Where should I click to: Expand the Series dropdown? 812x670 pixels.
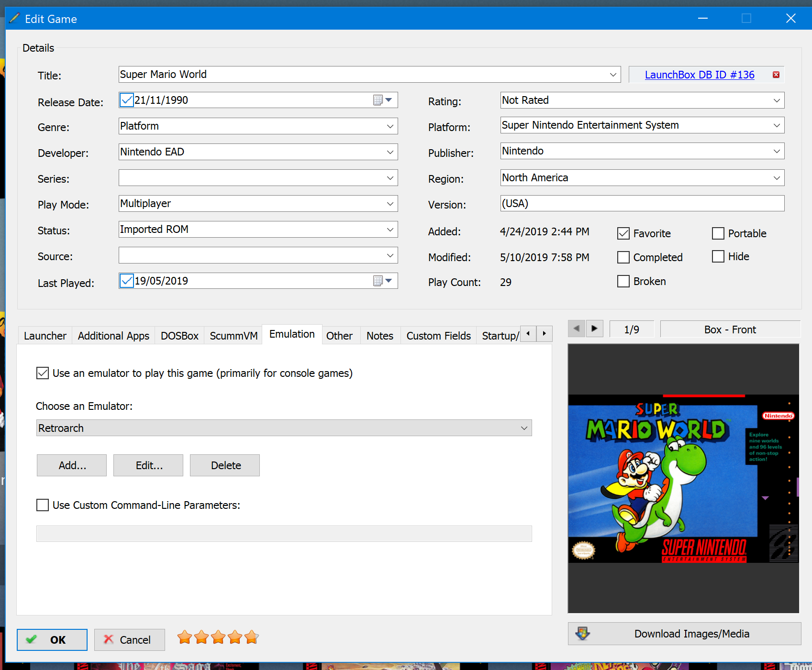coord(390,178)
